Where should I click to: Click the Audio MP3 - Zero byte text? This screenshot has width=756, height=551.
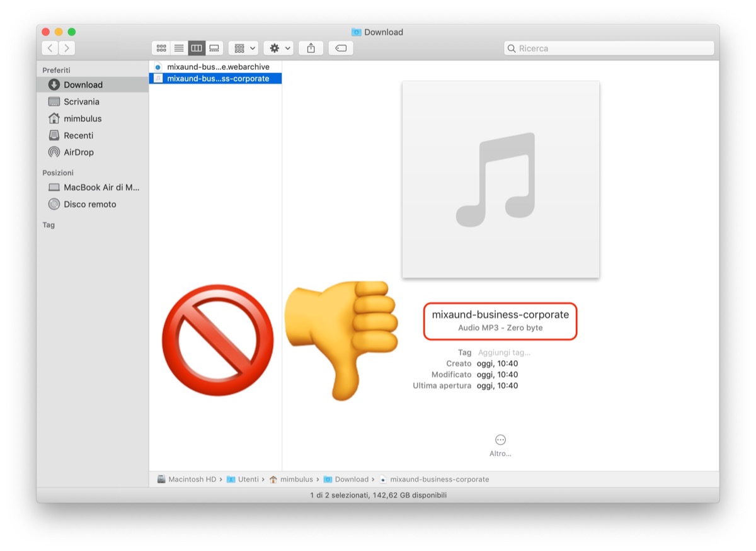click(500, 328)
